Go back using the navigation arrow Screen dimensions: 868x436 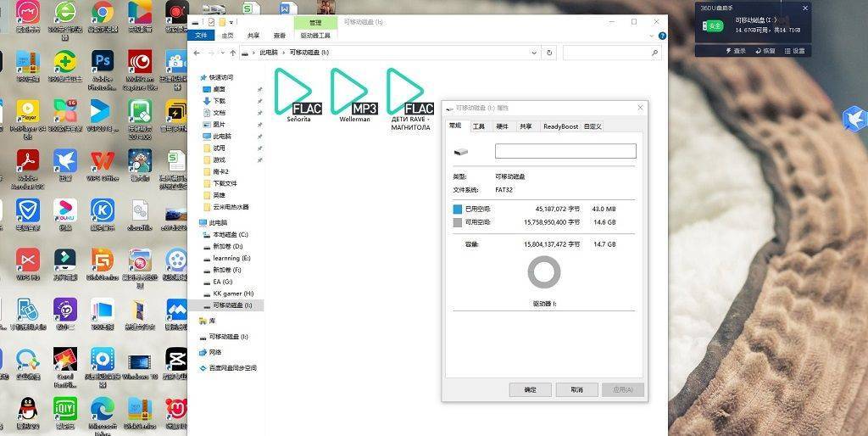197,53
